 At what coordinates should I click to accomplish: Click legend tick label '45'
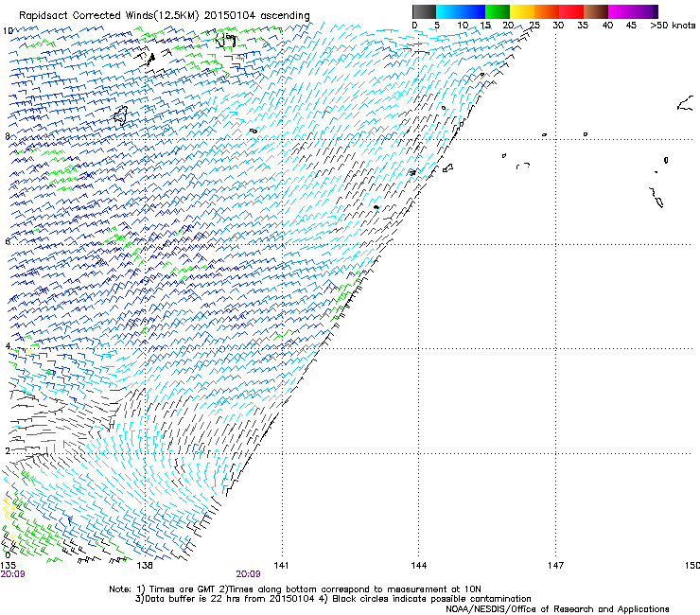pos(631,26)
